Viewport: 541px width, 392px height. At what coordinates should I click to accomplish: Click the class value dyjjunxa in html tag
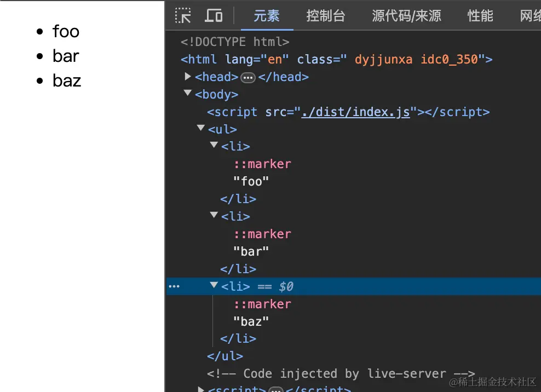point(383,59)
